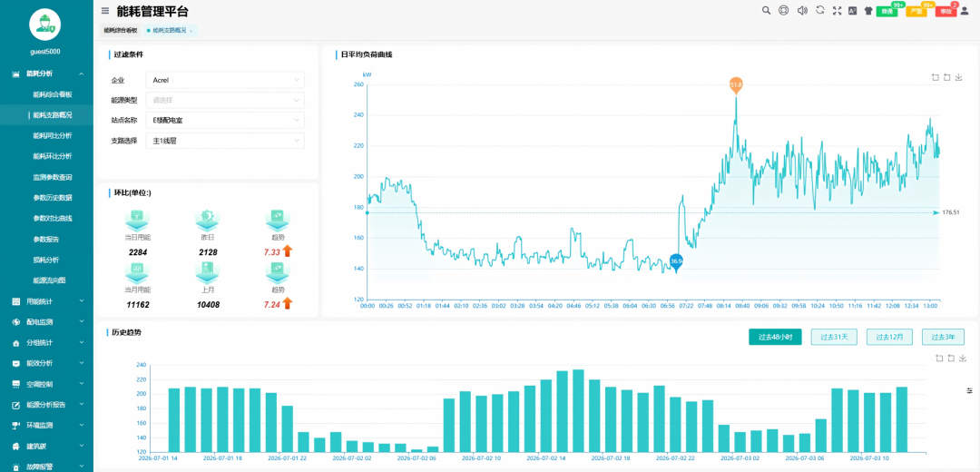980x472 pixels.
Task: Close the 能耗支路概况 tab
Action: pyautogui.click(x=191, y=31)
